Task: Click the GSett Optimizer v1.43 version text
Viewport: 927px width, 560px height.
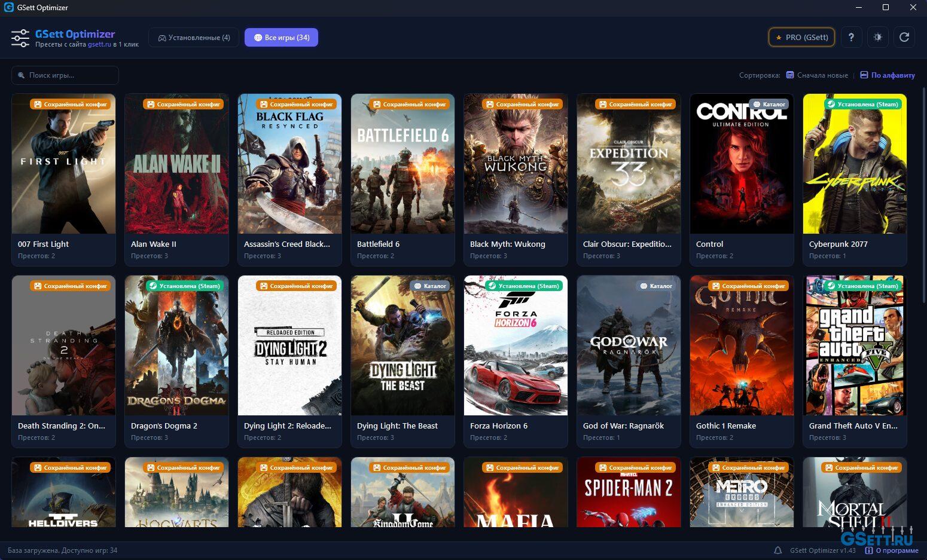Action: 822,550
